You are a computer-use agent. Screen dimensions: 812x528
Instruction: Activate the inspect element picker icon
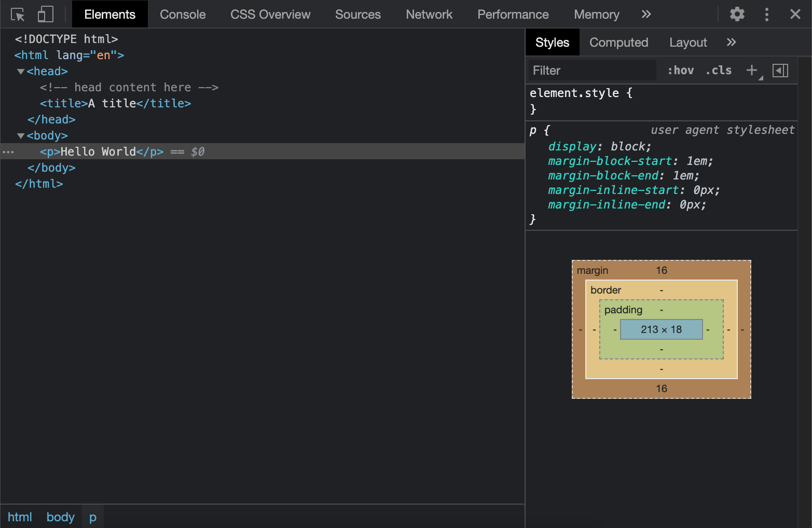pyautogui.click(x=18, y=15)
